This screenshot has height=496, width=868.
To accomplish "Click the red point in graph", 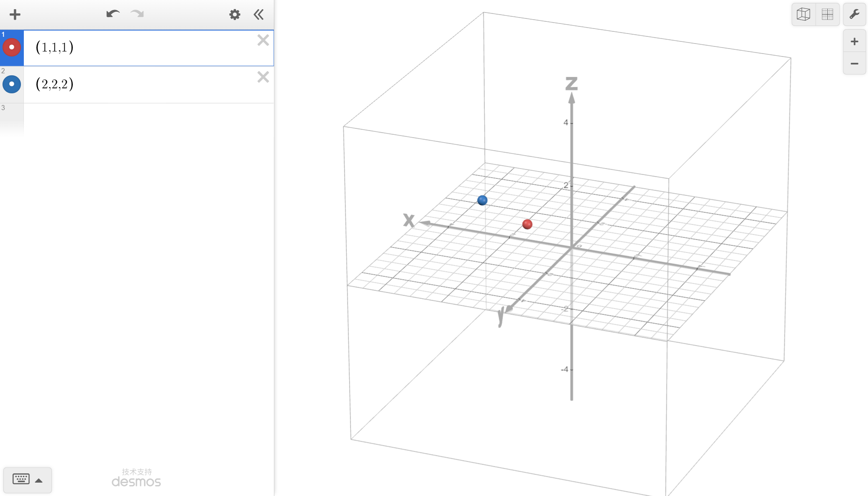I will 527,224.
